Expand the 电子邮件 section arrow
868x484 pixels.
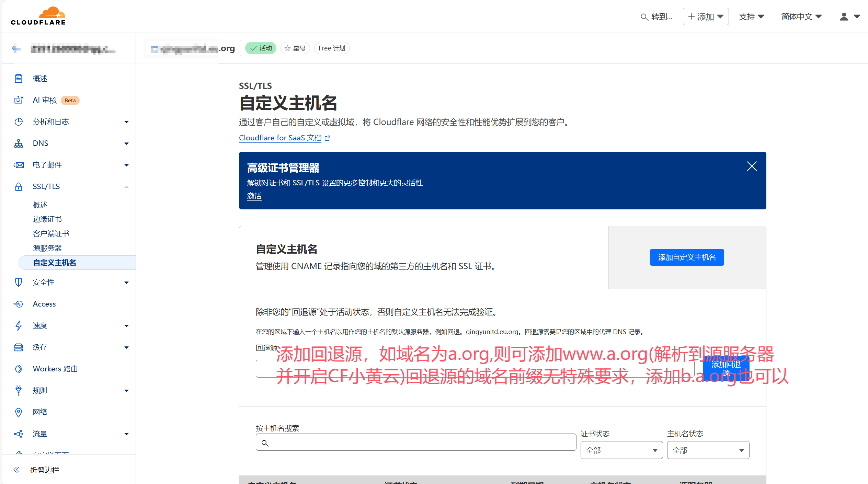pyautogui.click(x=126, y=165)
